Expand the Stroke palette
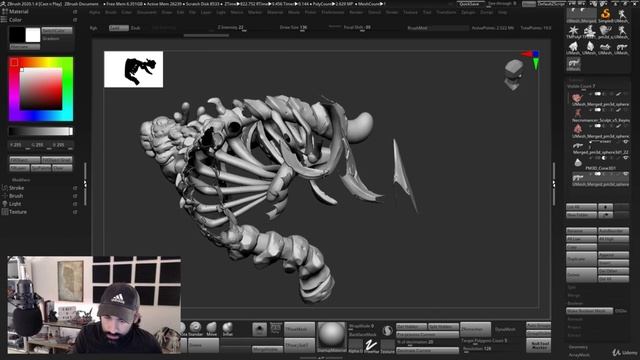 coord(17,188)
